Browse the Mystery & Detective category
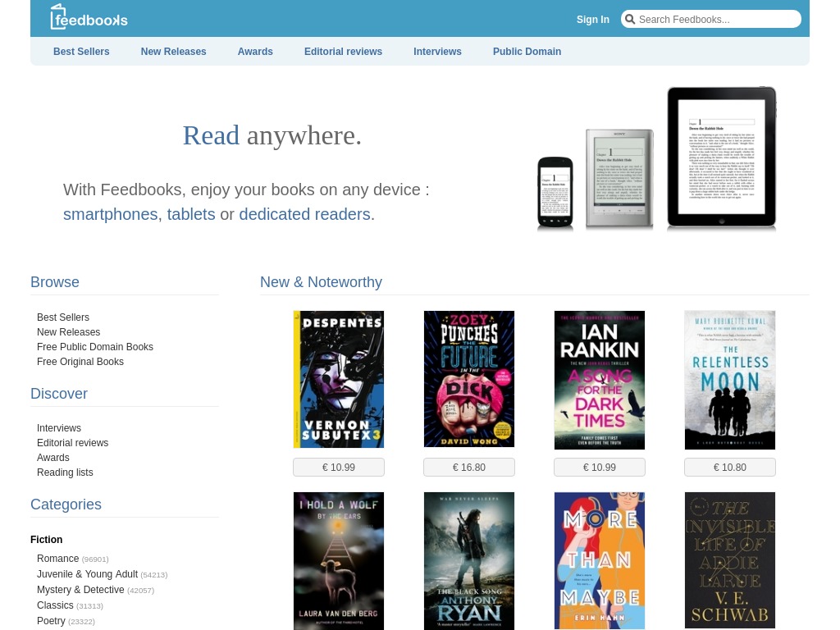Screen dimensions: 840x630 coord(80,589)
